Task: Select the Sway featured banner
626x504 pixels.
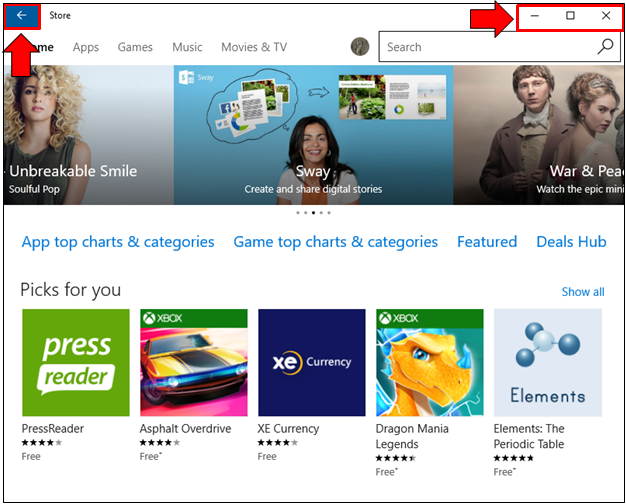Action: point(313,135)
